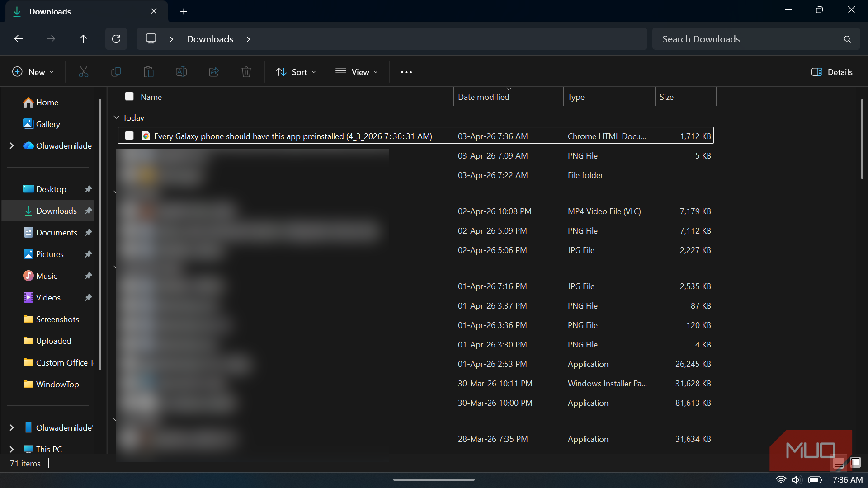Sort by Type column header
868x488 pixels.
[609, 97]
